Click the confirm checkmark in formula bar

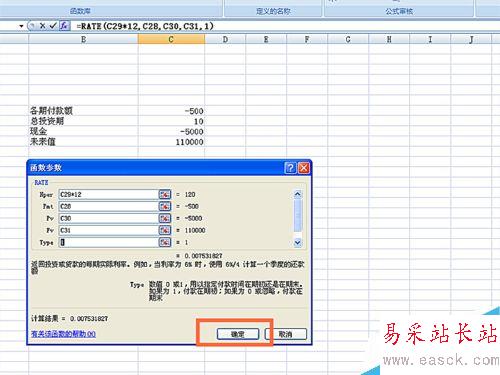click(53, 26)
